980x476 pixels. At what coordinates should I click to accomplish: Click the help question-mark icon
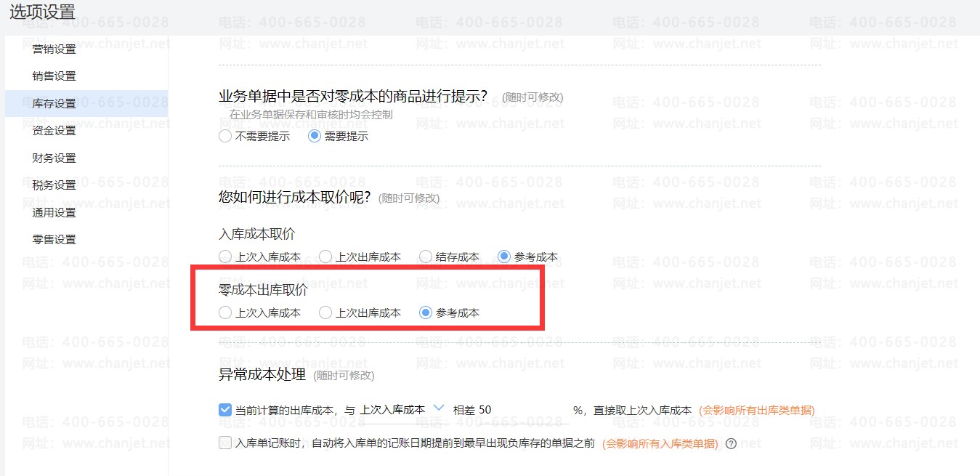coord(731,443)
